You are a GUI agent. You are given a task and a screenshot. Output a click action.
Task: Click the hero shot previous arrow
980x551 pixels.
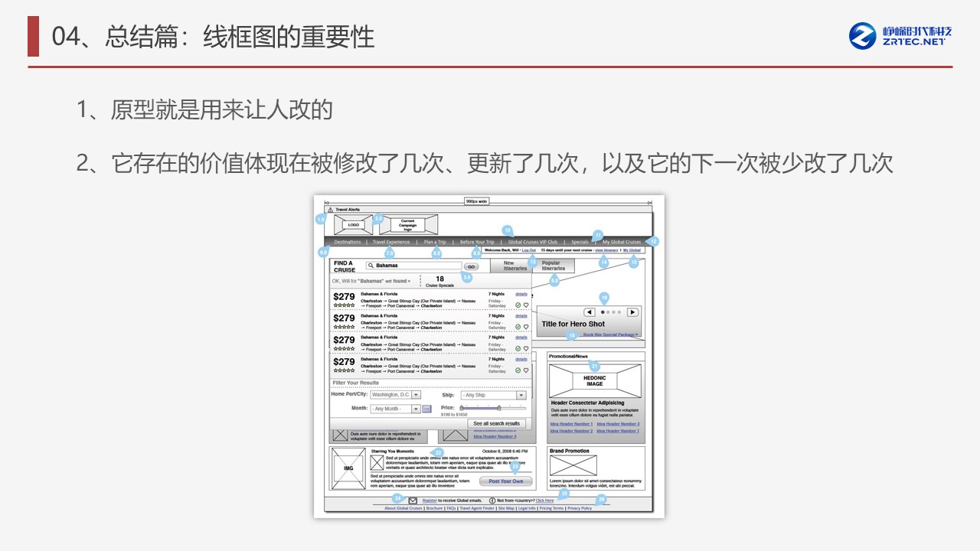[590, 311]
